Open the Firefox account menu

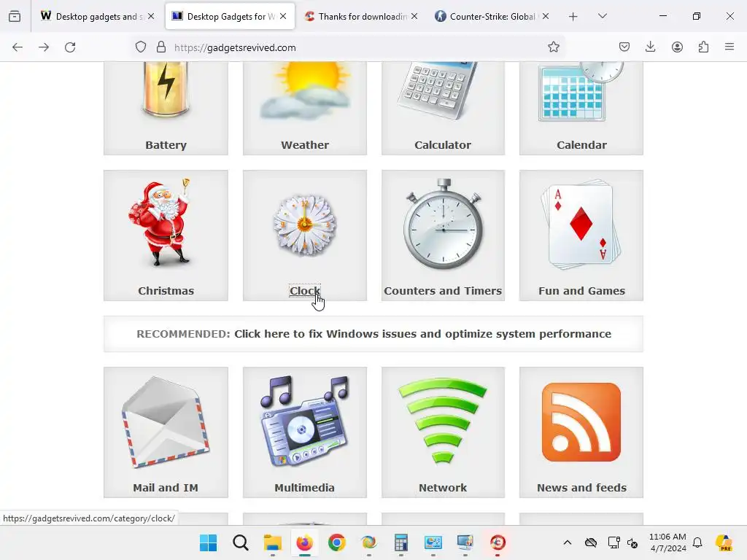pos(677,47)
